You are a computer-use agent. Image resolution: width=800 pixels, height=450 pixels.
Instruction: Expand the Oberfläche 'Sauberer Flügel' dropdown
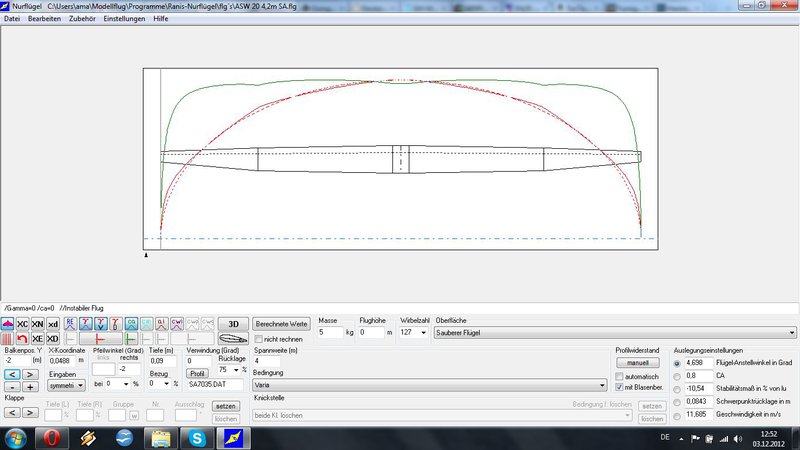[x=791, y=332]
